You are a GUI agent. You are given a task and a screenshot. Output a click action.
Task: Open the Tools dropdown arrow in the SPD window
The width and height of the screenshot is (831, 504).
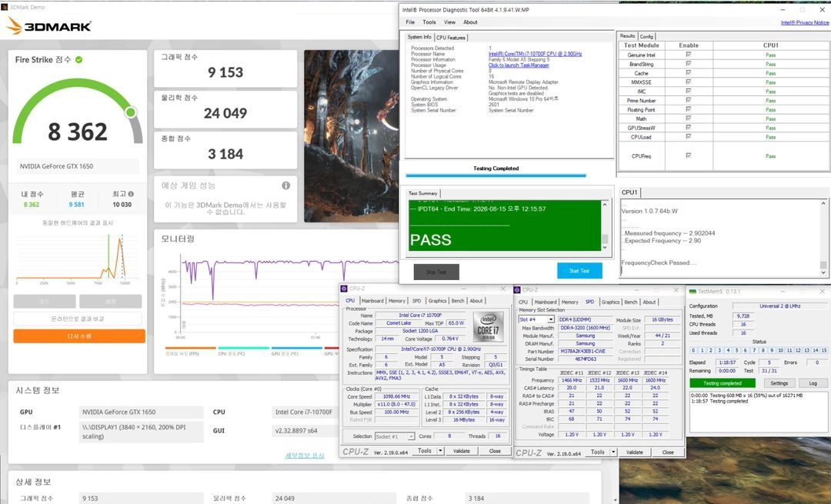tap(614, 452)
